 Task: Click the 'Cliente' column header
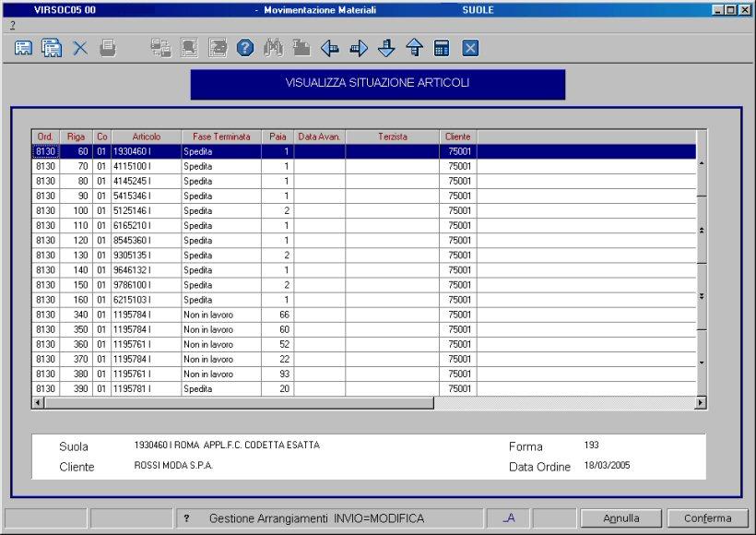[x=458, y=137]
